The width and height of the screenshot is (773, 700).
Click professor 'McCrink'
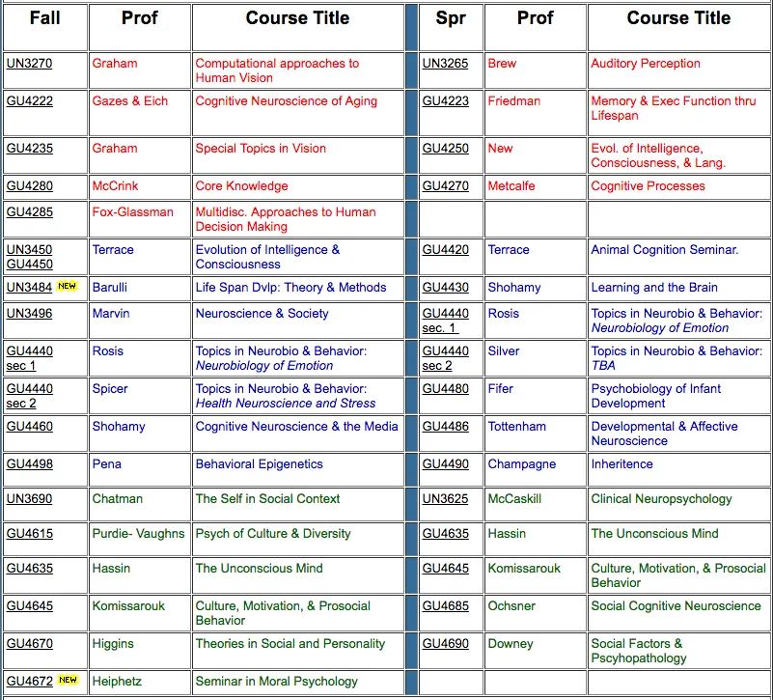pos(115,186)
